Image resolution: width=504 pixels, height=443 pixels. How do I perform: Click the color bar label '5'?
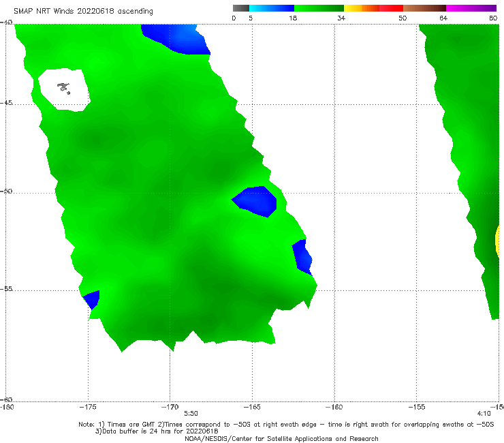[x=251, y=18]
